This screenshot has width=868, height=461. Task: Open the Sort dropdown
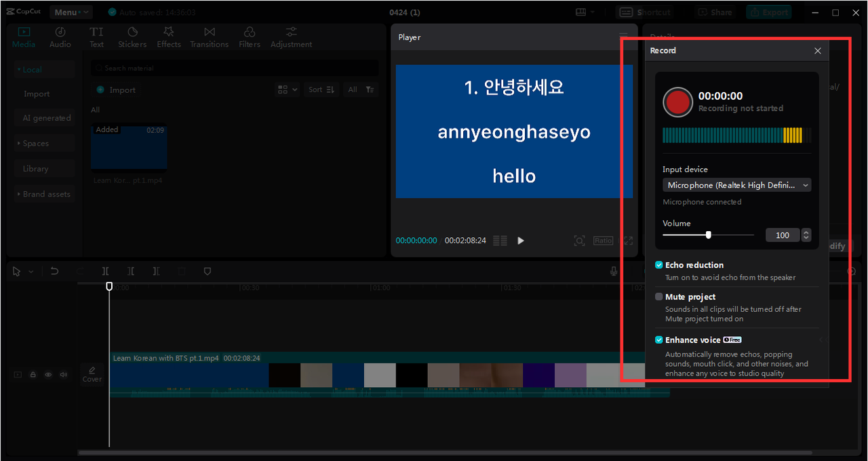click(x=321, y=89)
